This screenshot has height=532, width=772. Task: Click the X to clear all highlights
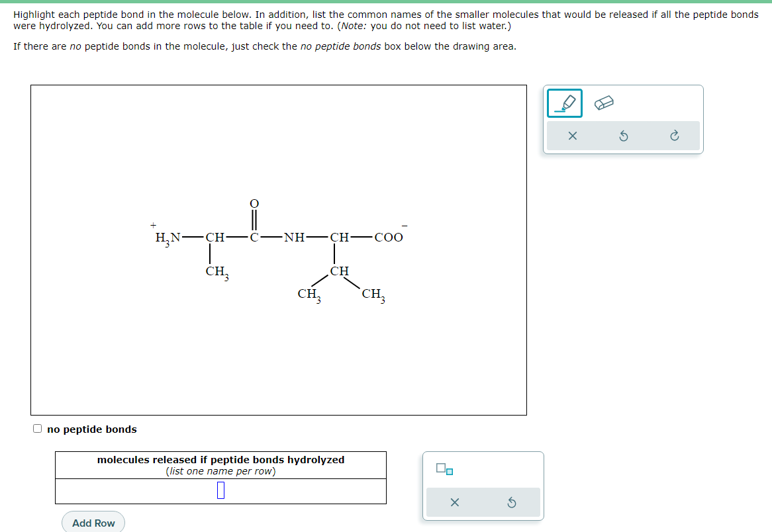[x=573, y=136]
